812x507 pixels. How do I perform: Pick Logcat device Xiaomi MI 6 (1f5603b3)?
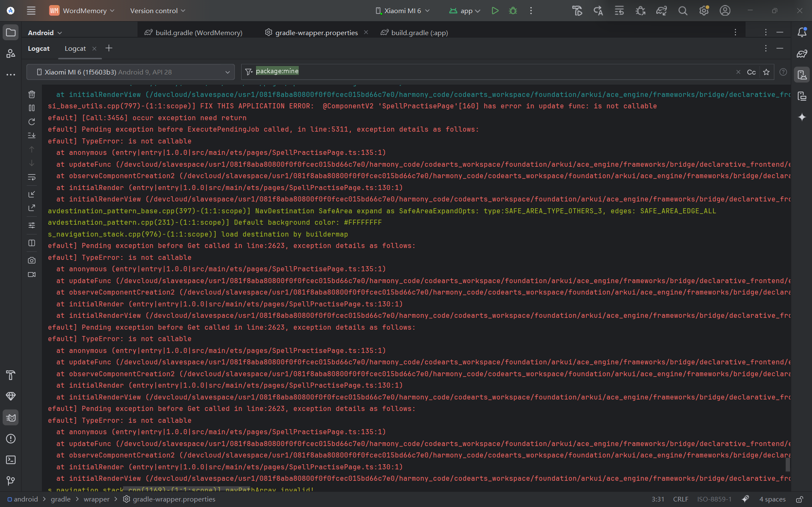[x=130, y=72]
